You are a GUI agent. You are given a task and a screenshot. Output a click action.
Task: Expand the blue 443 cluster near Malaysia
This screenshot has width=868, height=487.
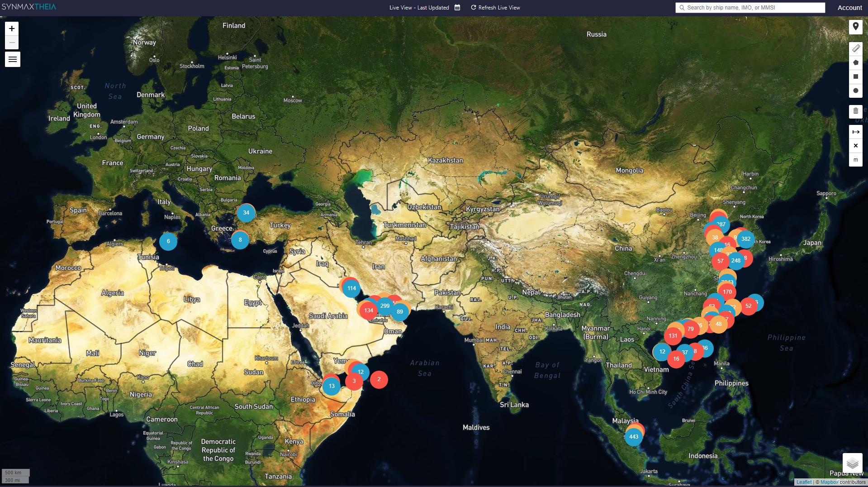point(634,437)
